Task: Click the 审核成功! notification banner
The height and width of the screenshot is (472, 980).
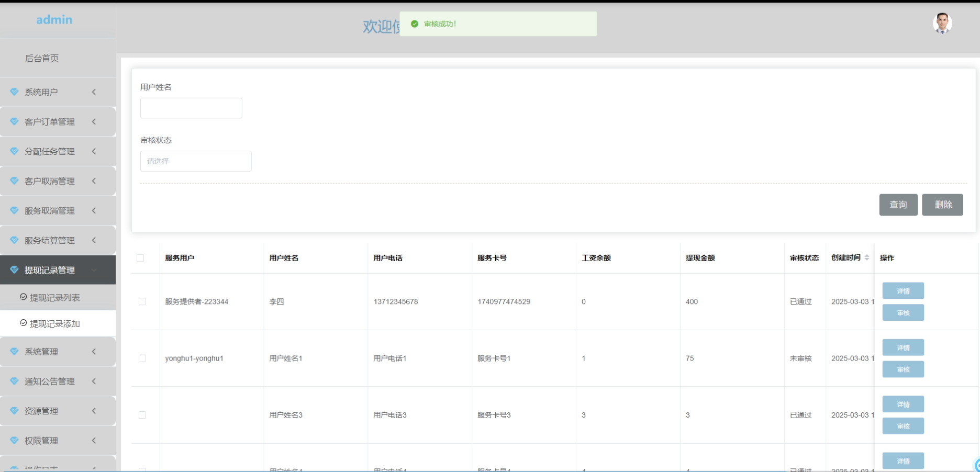Action: 498,24
